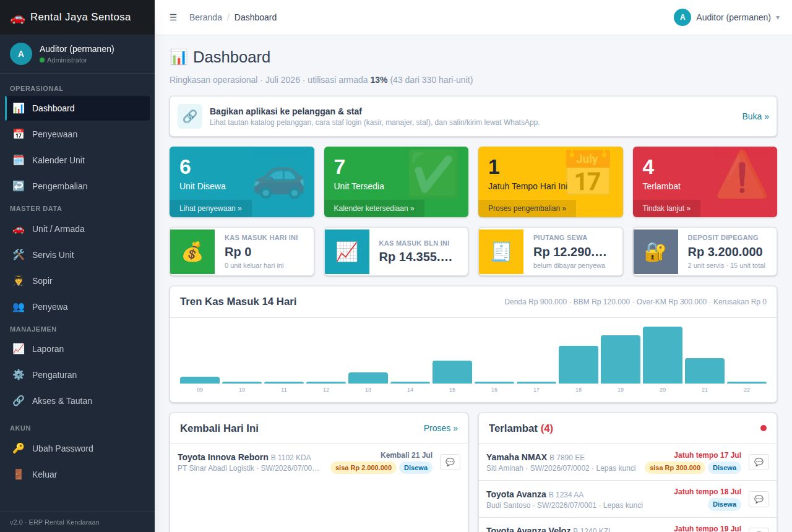Image resolution: width=792 pixels, height=532 pixels.
Task: Click the Beranda breadcrumb link
Action: (x=205, y=17)
